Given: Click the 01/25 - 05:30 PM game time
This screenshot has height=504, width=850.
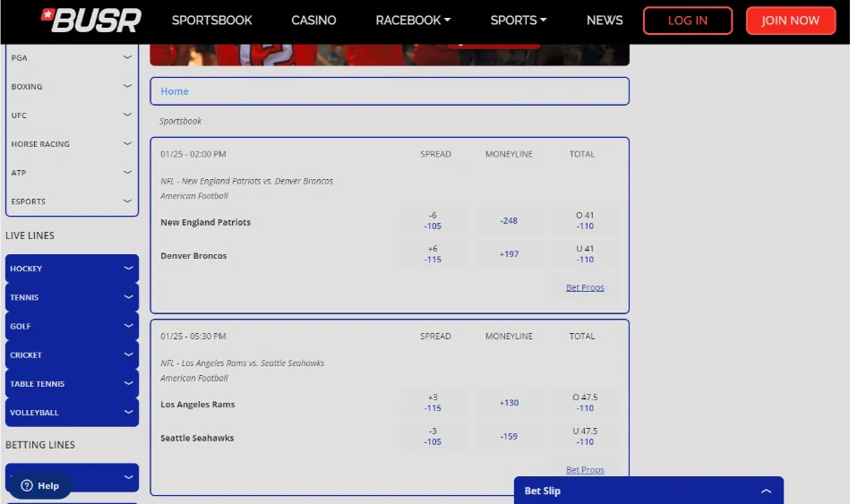Looking at the screenshot, I should 193,336.
